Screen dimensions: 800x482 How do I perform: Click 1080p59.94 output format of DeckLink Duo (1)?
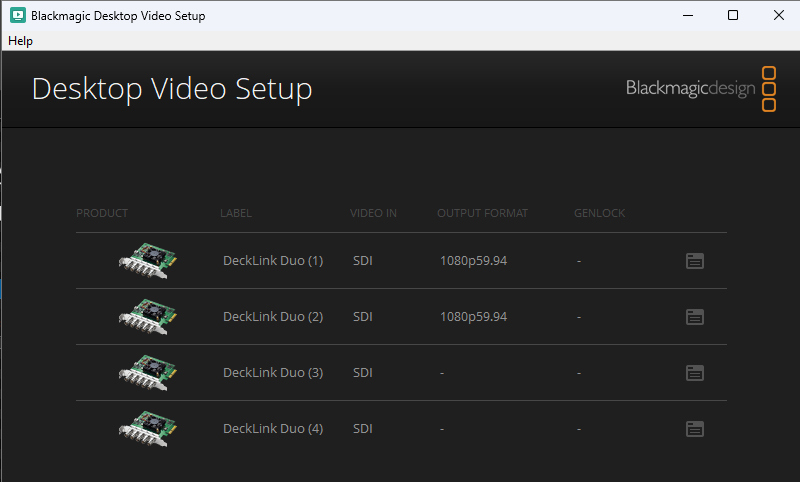[x=473, y=261]
